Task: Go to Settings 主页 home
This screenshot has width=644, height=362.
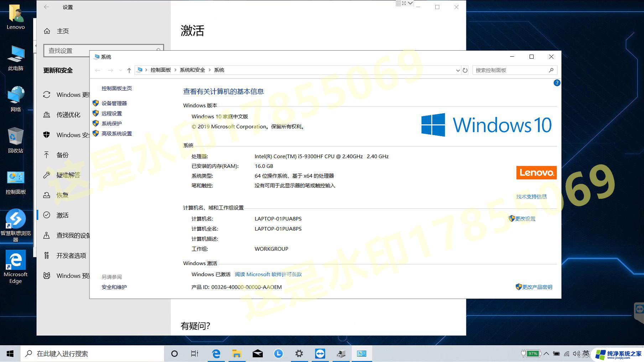Action: (x=63, y=31)
